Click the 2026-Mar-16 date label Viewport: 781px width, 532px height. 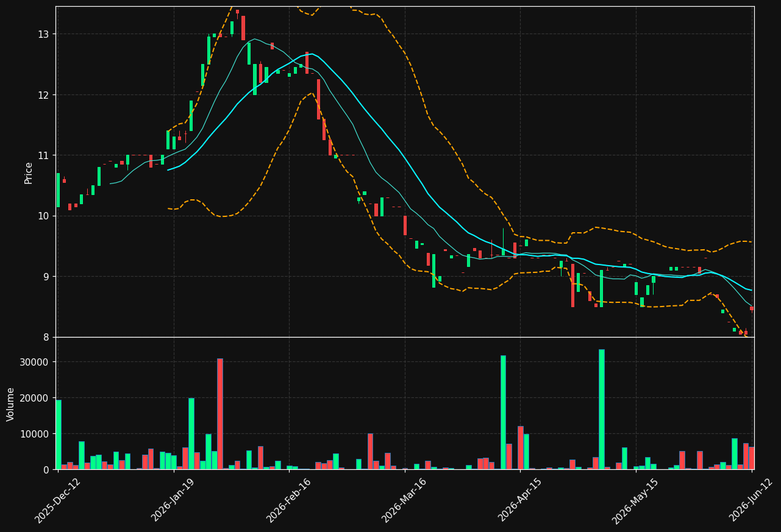click(x=404, y=500)
